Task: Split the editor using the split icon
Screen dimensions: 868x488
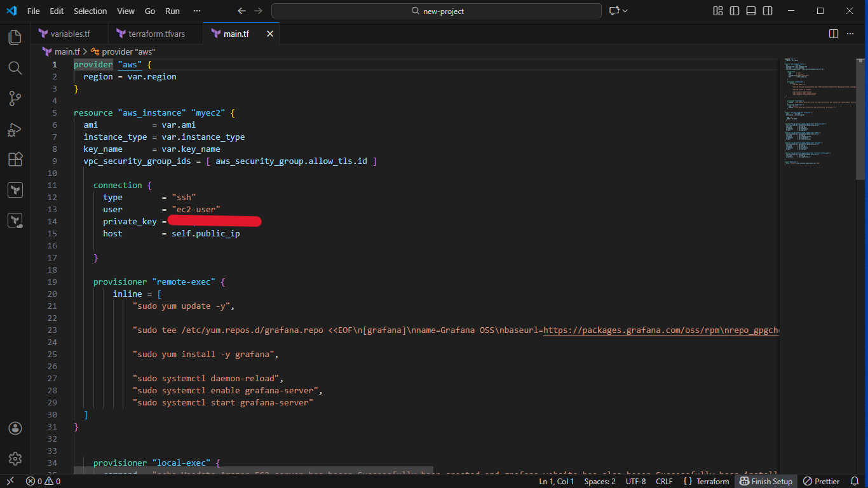Action: pos(833,34)
